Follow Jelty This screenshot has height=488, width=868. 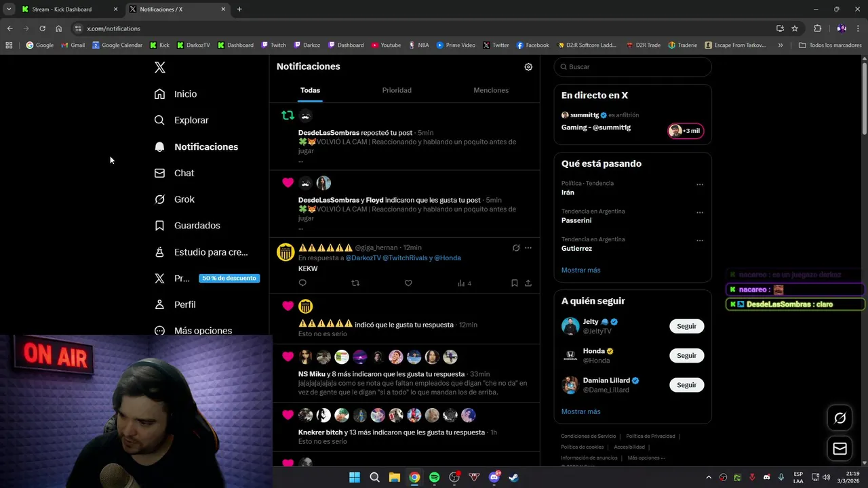click(x=686, y=326)
